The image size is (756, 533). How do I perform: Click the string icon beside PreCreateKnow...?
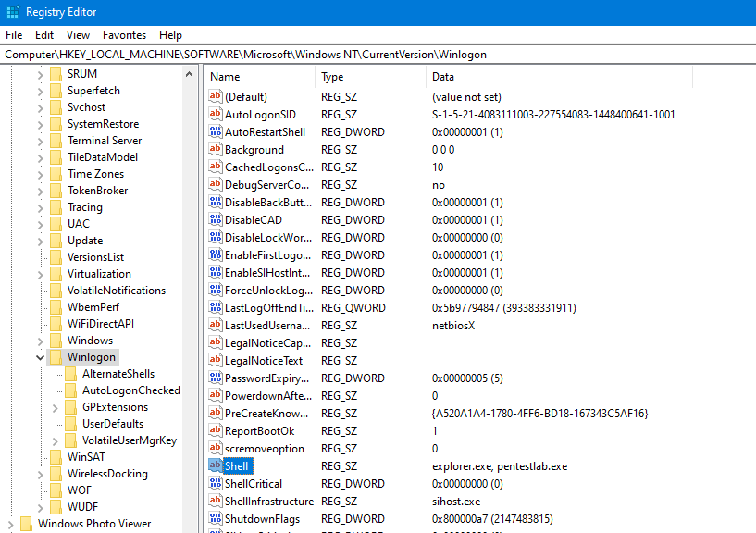215,413
